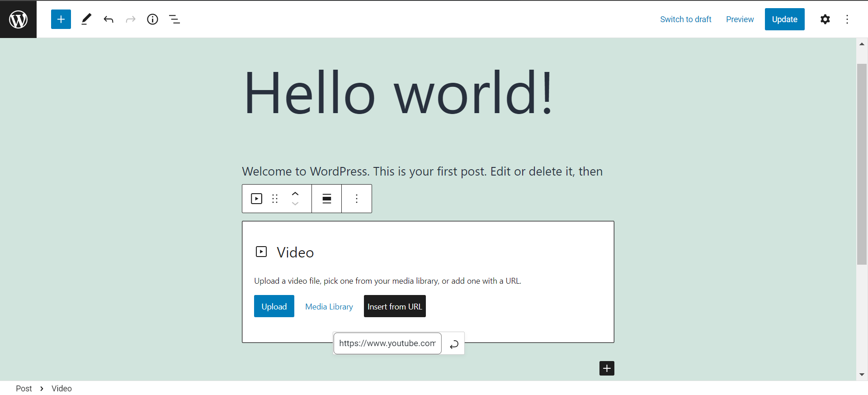868x395 pixels.
Task: Open the block alignment control
Action: point(327,199)
